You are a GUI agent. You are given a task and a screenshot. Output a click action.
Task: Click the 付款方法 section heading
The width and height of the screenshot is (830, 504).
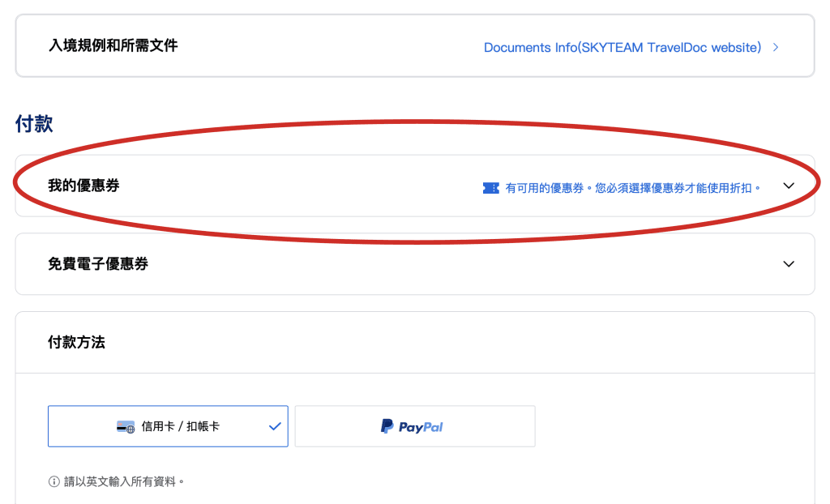click(x=76, y=343)
